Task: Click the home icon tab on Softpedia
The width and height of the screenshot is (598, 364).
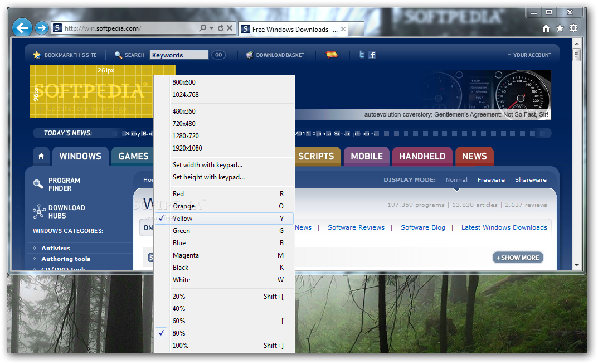Action: (x=41, y=156)
